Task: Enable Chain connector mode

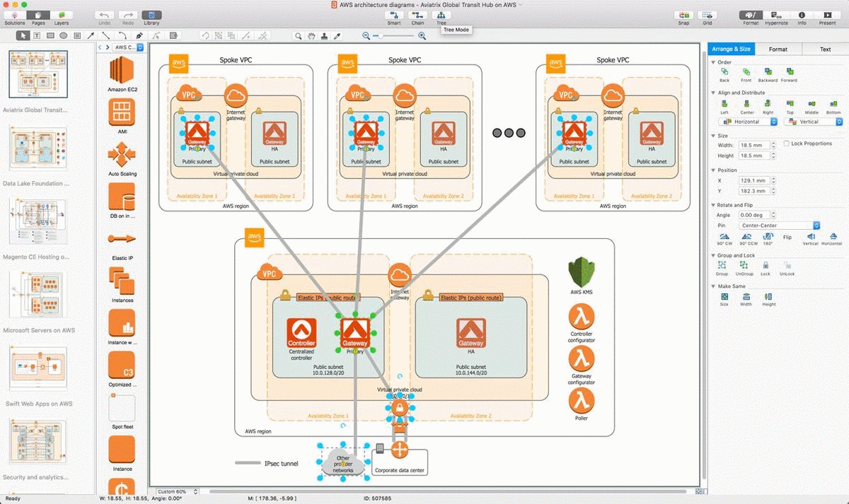Action: coord(418,15)
